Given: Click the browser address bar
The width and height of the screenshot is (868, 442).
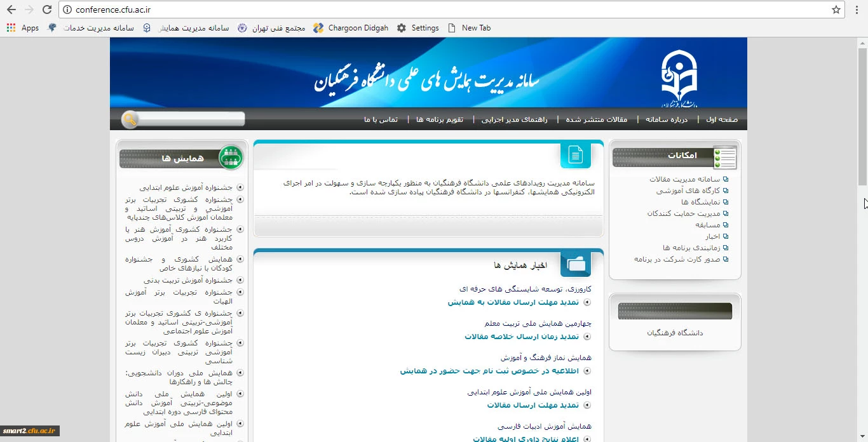Looking at the screenshot, I should tap(445, 10).
